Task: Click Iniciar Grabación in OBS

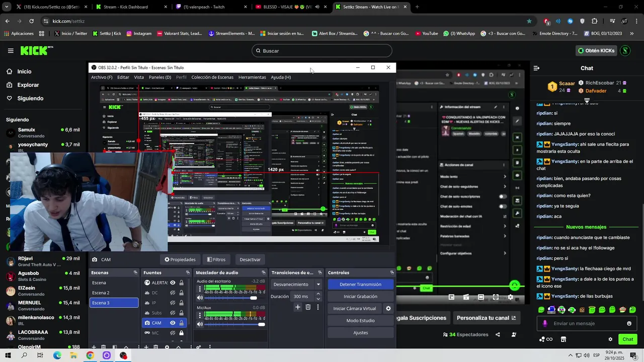Action: tap(360, 296)
